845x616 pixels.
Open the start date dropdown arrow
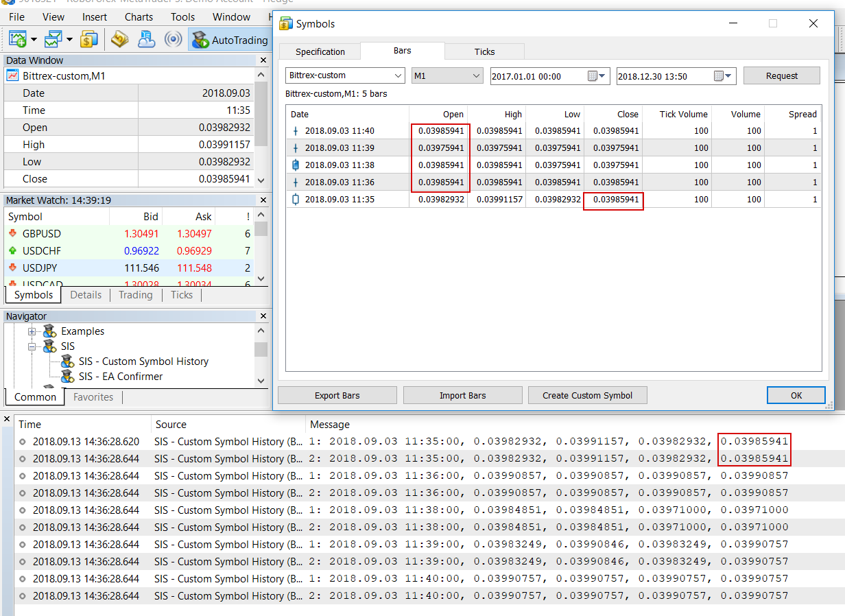click(x=603, y=76)
